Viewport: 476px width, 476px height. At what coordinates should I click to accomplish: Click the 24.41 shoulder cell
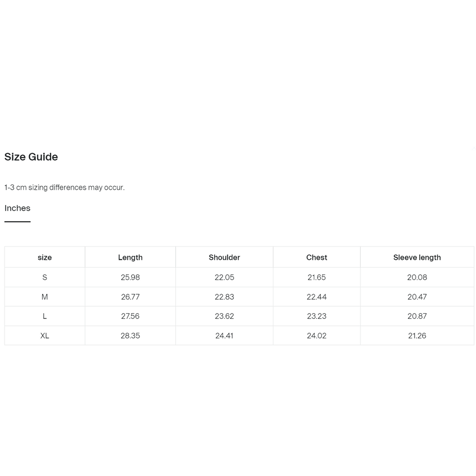[225, 336]
